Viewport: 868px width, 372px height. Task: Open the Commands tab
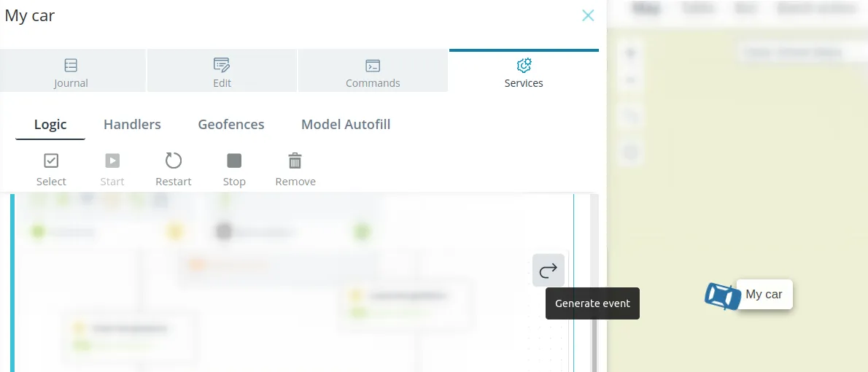pos(373,70)
